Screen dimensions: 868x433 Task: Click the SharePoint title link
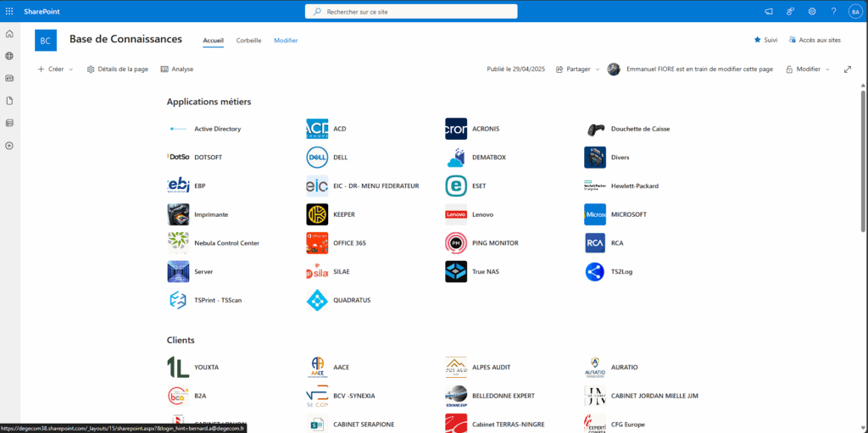click(42, 11)
